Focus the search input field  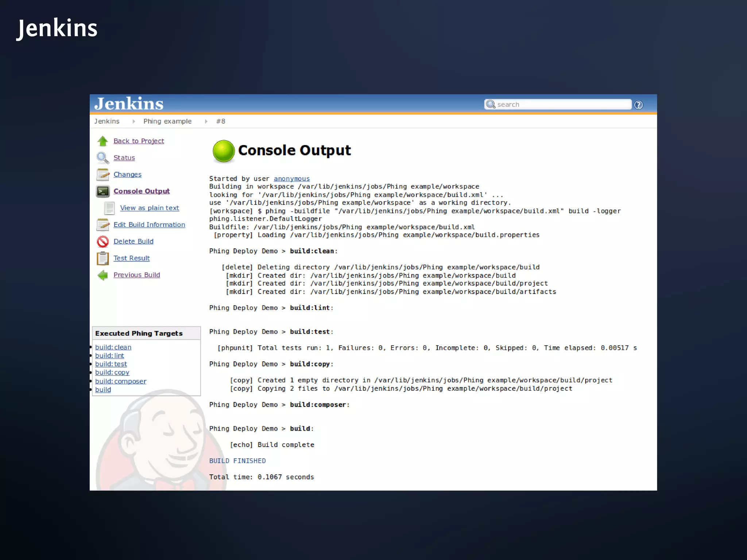click(558, 105)
